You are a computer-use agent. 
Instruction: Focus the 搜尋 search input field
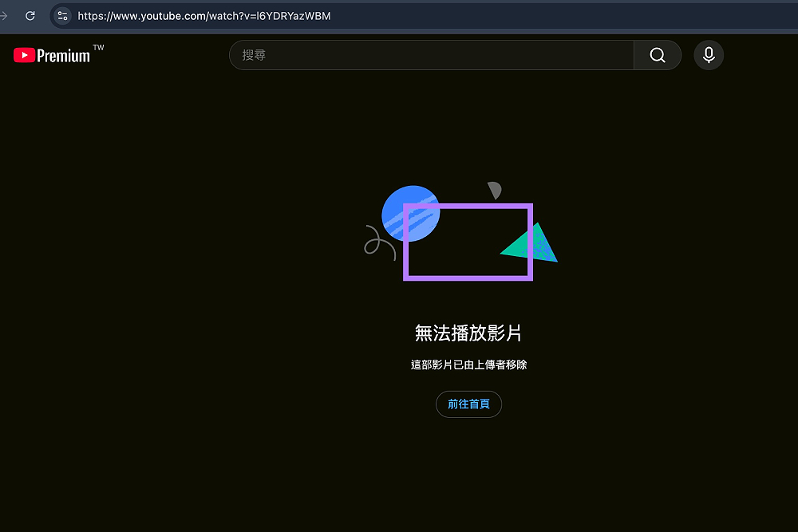[431, 55]
